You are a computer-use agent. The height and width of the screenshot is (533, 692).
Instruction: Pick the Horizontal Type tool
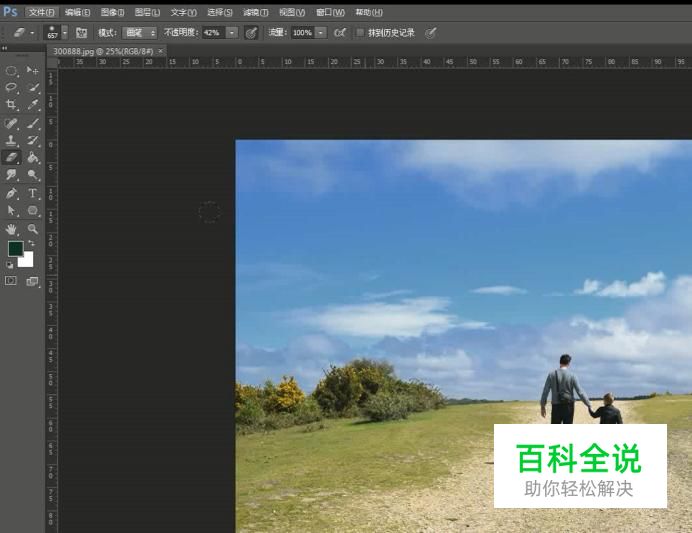tap(33, 193)
